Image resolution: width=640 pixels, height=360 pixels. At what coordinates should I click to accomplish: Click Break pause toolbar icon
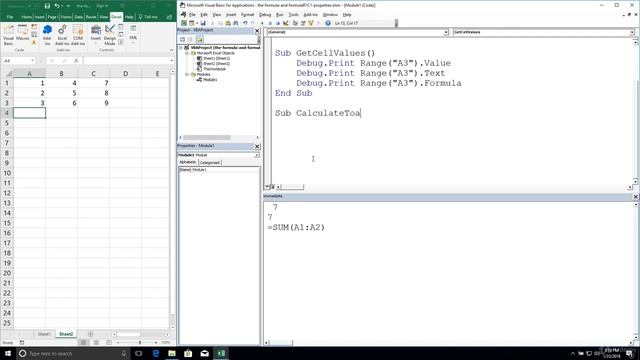tap(270, 23)
